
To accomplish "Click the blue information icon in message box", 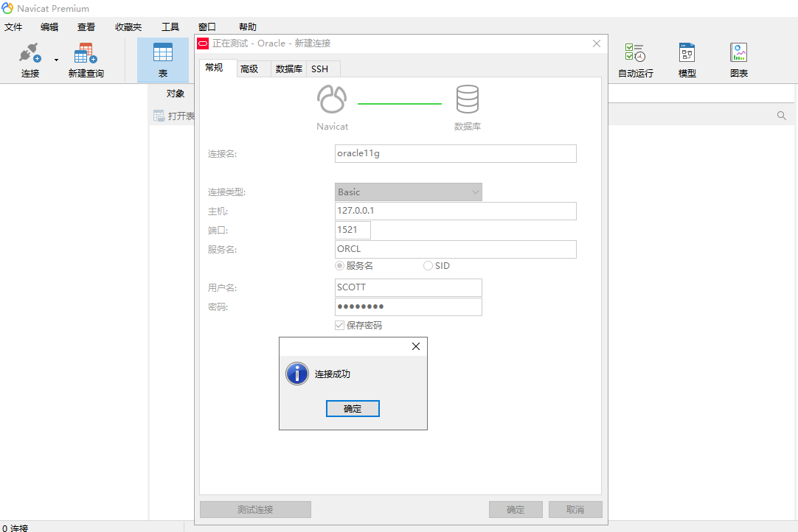I will pyautogui.click(x=297, y=374).
